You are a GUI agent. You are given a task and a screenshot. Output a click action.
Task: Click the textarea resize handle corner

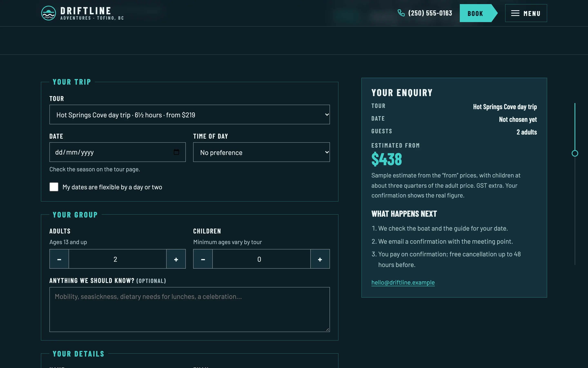click(x=327, y=330)
